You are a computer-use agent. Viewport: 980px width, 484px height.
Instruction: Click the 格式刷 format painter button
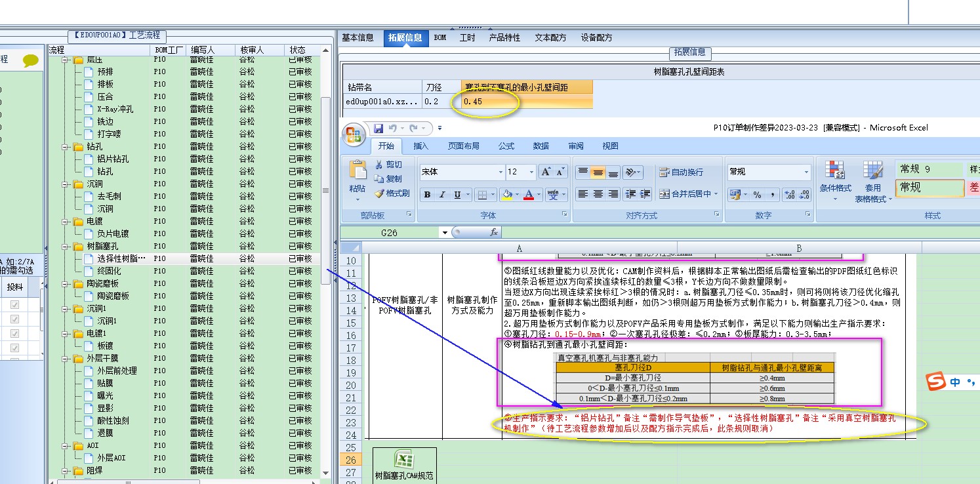click(392, 193)
